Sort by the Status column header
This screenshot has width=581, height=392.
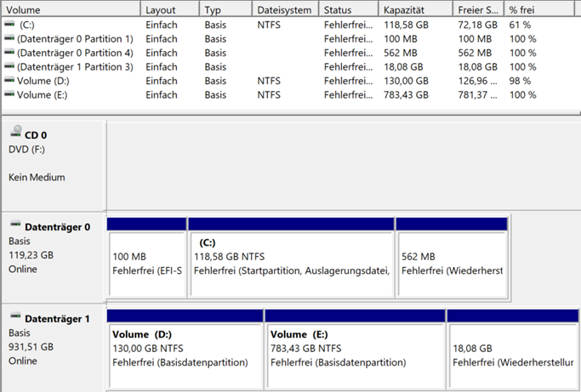tap(349, 10)
